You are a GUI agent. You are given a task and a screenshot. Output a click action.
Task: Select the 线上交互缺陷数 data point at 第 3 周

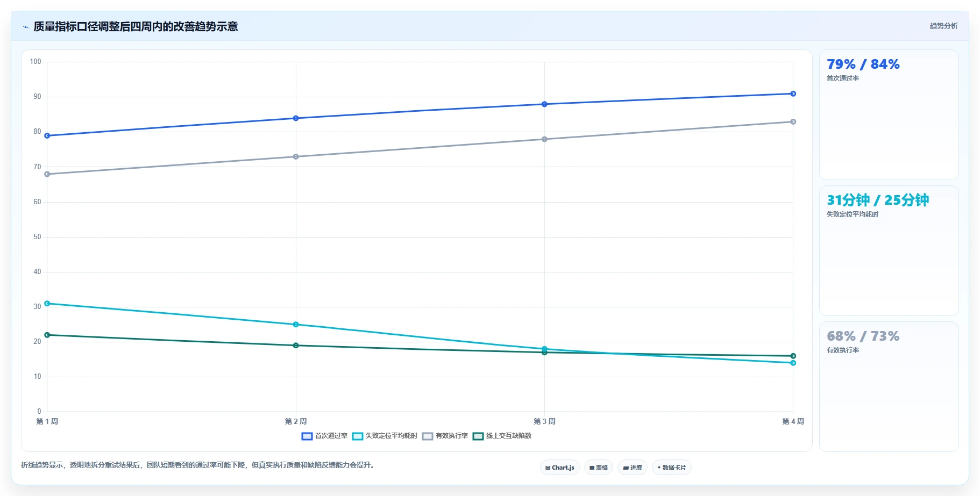click(x=544, y=353)
